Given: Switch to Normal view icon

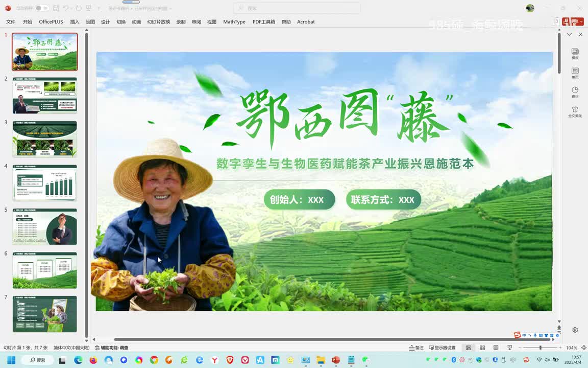Looking at the screenshot, I should tap(469, 348).
